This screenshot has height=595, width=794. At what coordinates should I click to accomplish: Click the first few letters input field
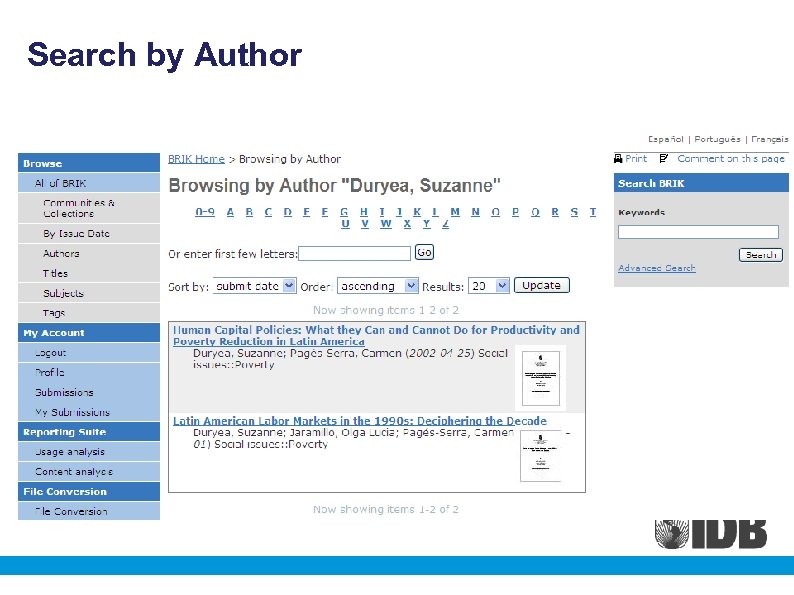tap(354, 253)
